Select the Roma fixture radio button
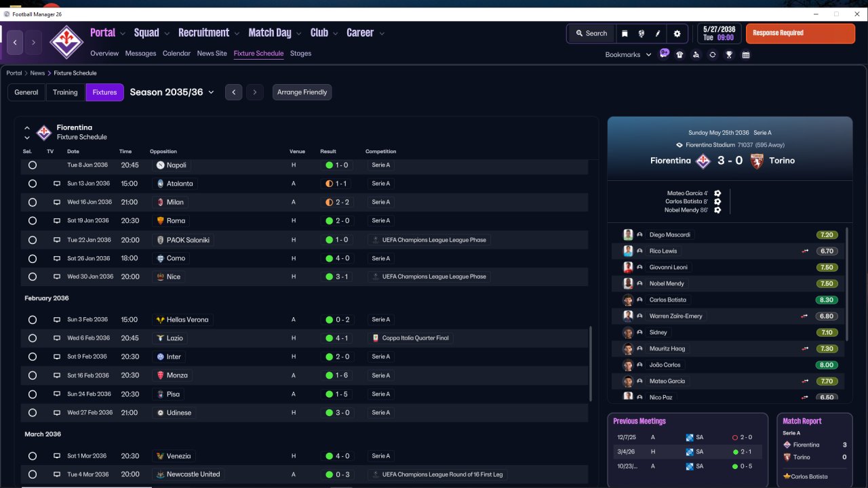The width and height of the screenshot is (868, 488). tap(32, 220)
